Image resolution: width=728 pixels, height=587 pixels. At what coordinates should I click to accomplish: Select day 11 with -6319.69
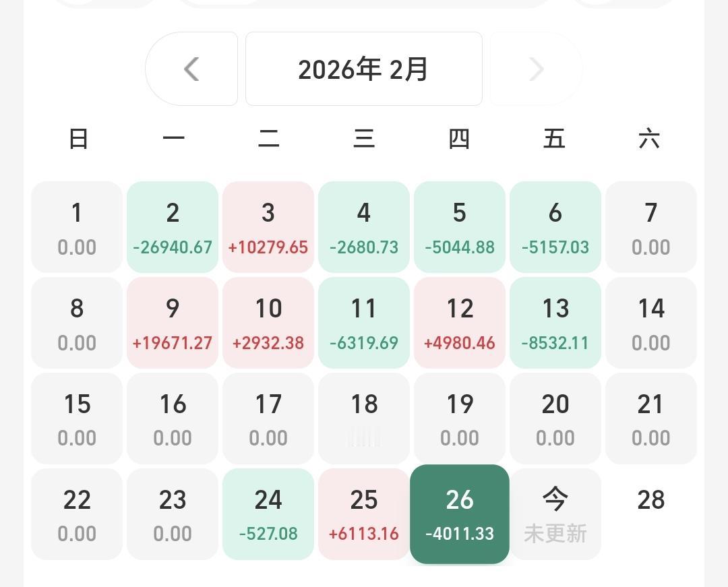(x=364, y=323)
